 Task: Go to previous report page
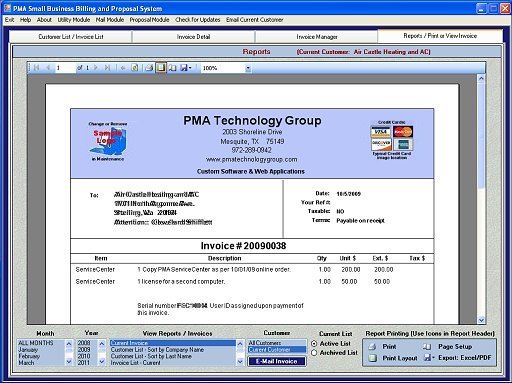[x=48, y=68]
